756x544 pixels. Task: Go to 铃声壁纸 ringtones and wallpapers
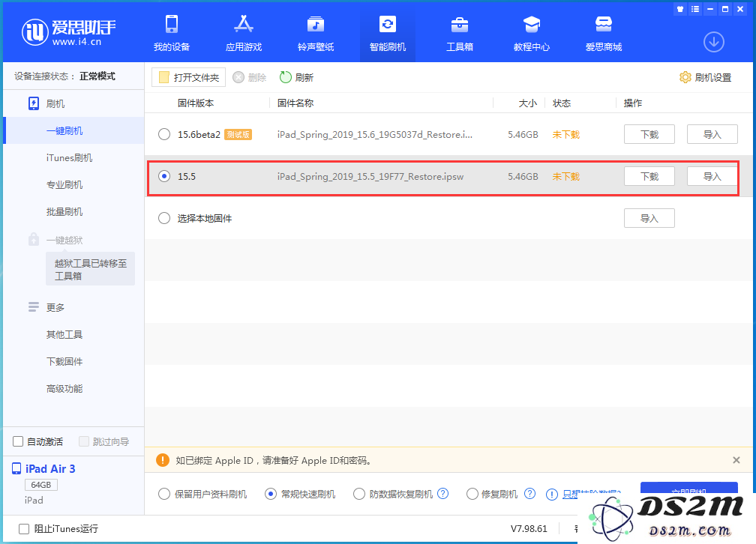[316, 33]
